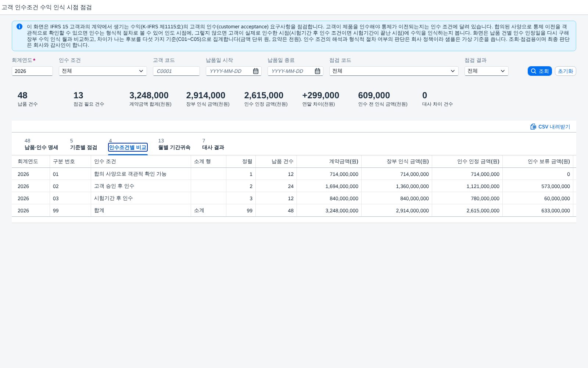Click the 정렬 column header

coord(241,161)
